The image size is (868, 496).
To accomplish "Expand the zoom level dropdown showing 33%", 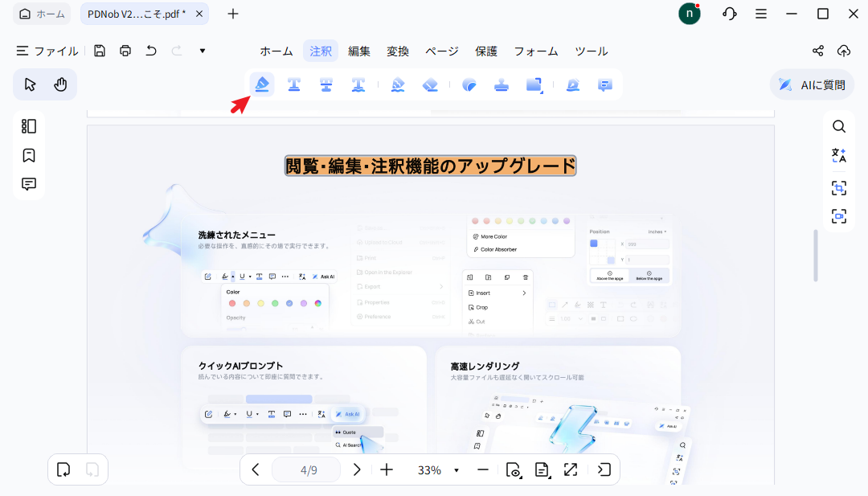I will pyautogui.click(x=456, y=469).
